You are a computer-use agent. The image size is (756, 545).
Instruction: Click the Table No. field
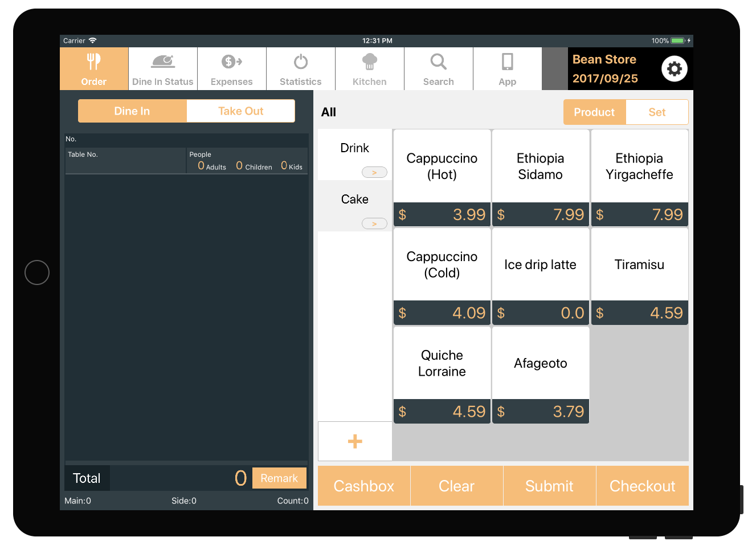[125, 161]
